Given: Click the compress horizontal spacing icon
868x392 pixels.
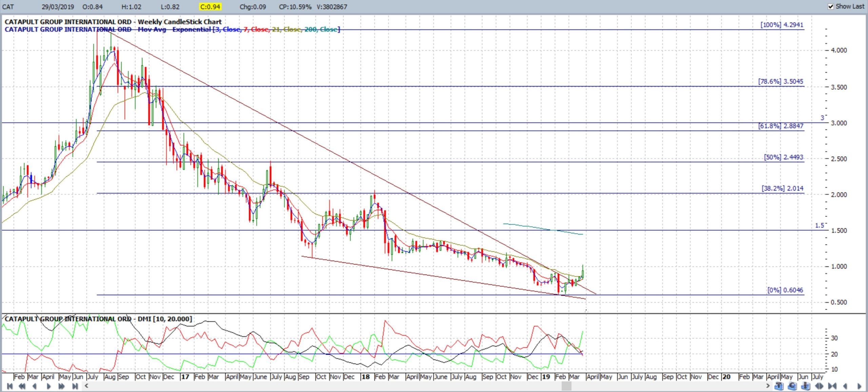Looking at the screenshot, I should [x=832, y=386].
